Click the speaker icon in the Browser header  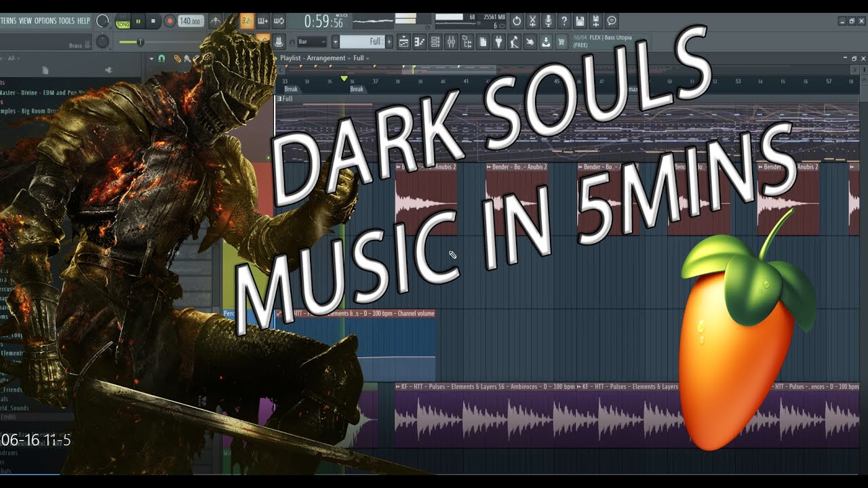[x=108, y=70]
